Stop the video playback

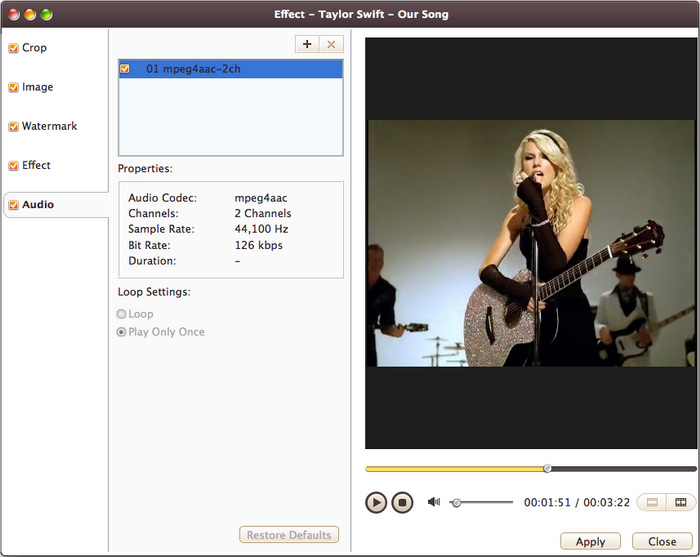coord(402,502)
